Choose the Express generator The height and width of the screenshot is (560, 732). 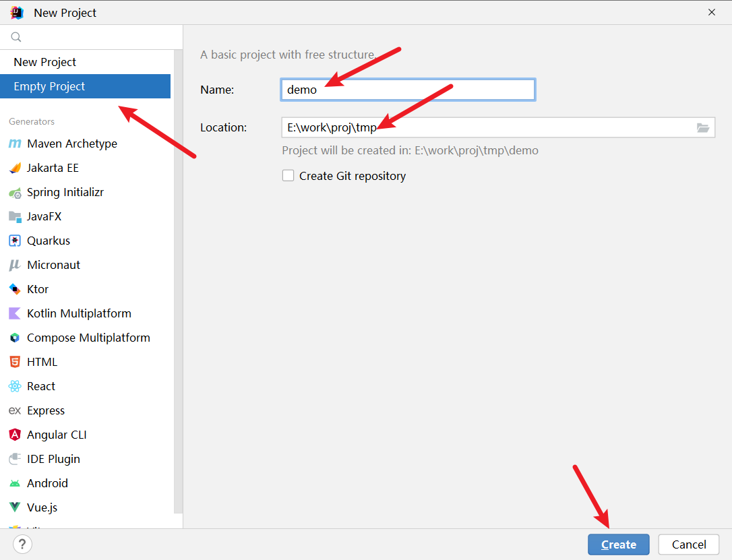click(85, 410)
